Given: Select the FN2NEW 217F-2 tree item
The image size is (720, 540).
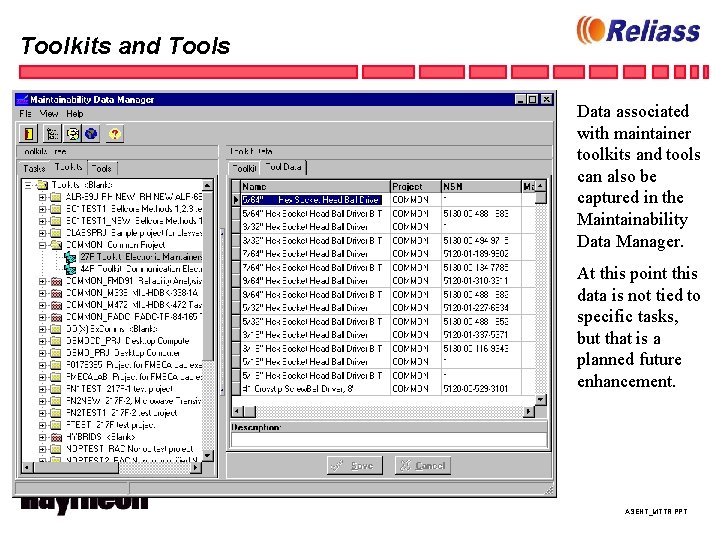Looking at the screenshot, I should 134,401.
